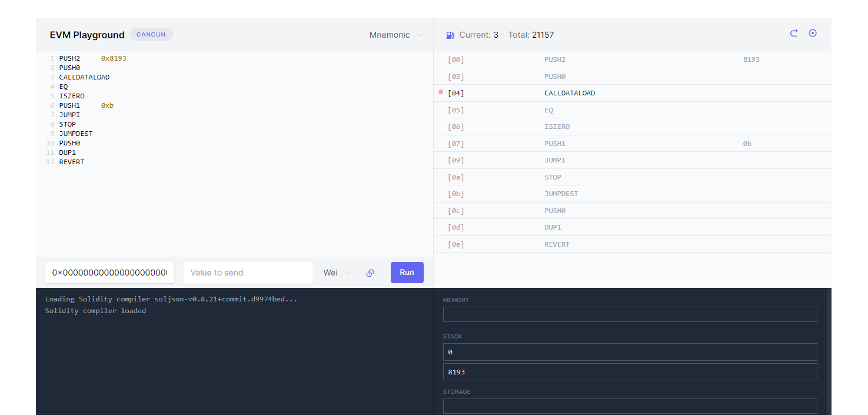
Task: Select the [0e] REVERT instruction row
Action: click(x=632, y=244)
